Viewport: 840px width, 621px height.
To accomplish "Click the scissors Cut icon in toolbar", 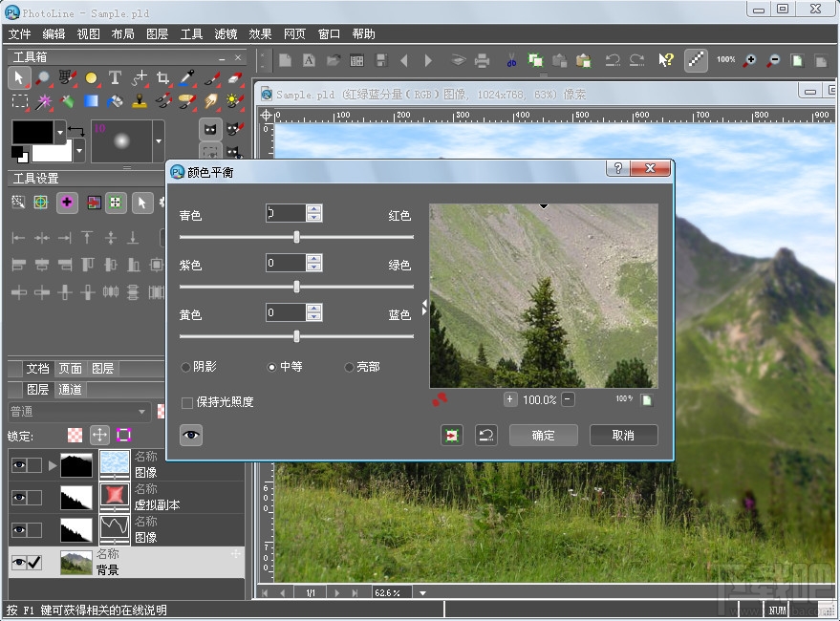I will point(511,60).
